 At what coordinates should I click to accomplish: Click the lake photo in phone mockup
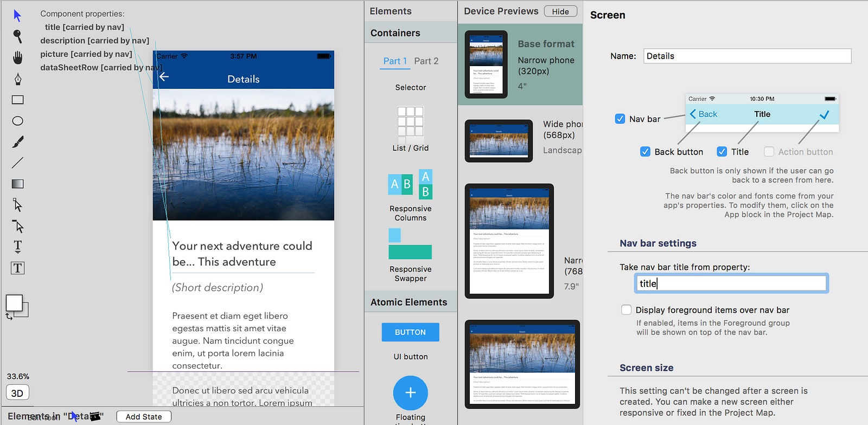pos(244,154)
